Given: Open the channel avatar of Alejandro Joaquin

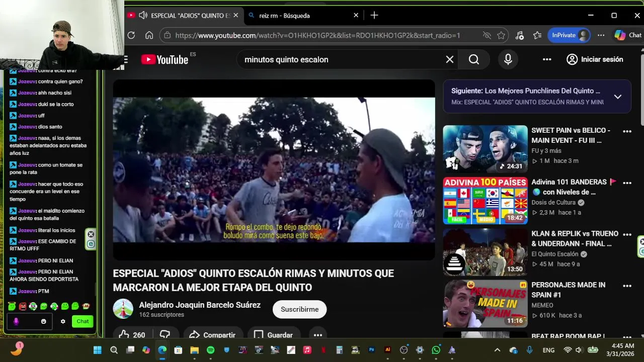Looking at the screenshot, I should [123, 309].
